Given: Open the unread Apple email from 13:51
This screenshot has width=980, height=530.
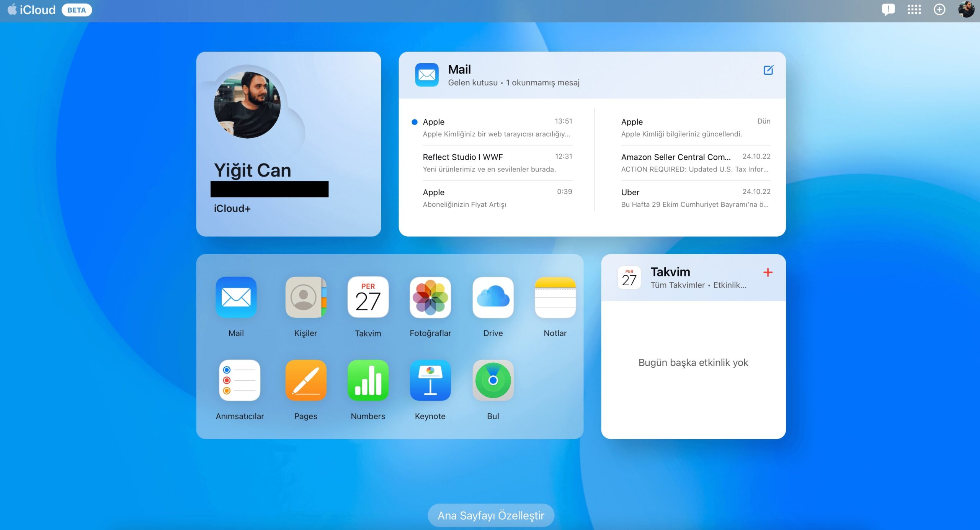Looking at the screenshot, I should pyautogui.click(x=497, y=128).
